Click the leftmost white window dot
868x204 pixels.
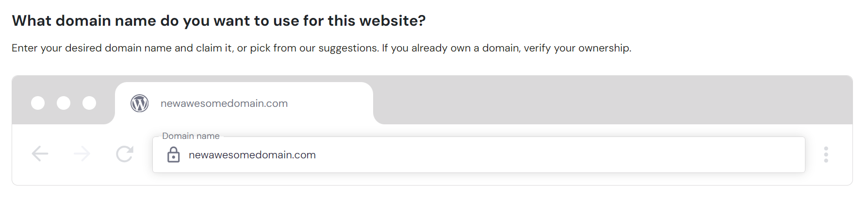pyautogui.click(x=38, y=103)
